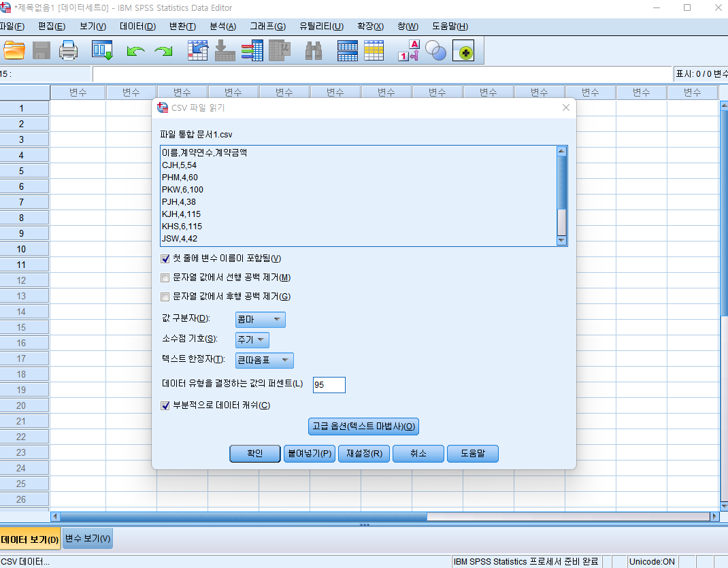Image resolution: width=728 pixels, height=568 pixels.
Task: Redo with the green right arrow
Action: pyautogui.click(x=163, y=50)
